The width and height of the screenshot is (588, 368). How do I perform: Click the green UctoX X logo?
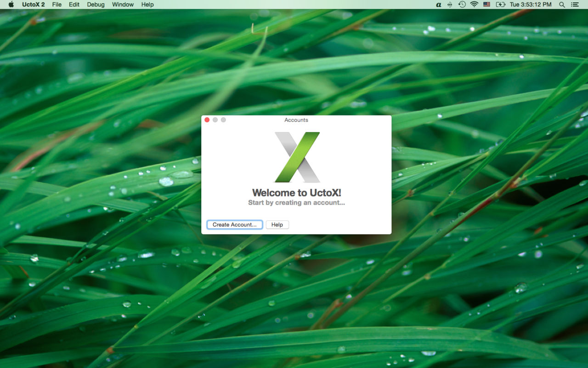(297, 157)
